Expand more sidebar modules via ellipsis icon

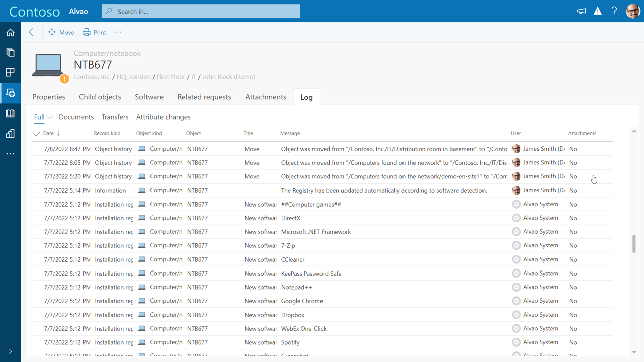click(10, 153)
